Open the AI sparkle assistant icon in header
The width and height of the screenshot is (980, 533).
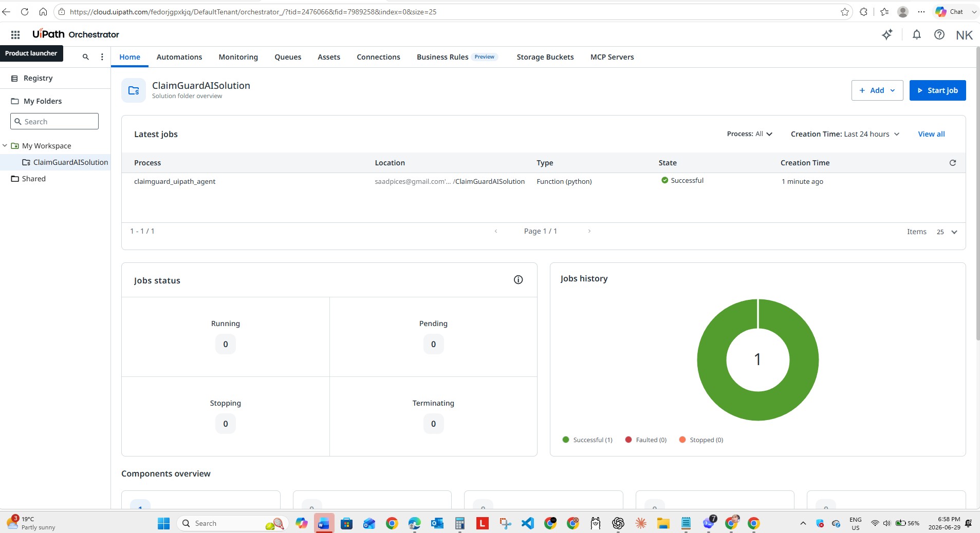tap(887, 34)
